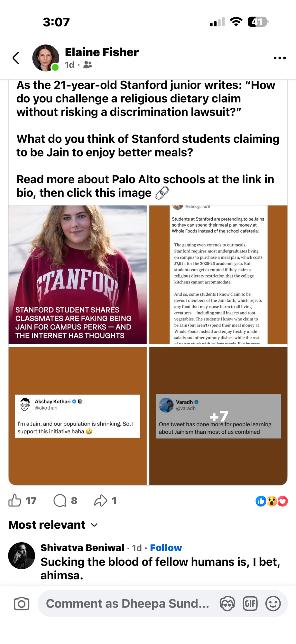296x644 pixels.
Task: Open the avatar sticker picker icon
Action: tap(227, 604)
